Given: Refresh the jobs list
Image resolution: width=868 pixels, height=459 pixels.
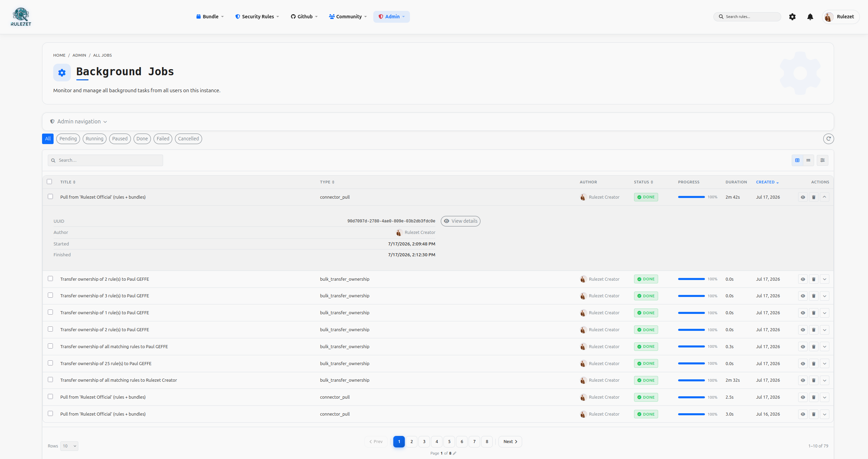Looking at the screenshot, I should [828, 139].
